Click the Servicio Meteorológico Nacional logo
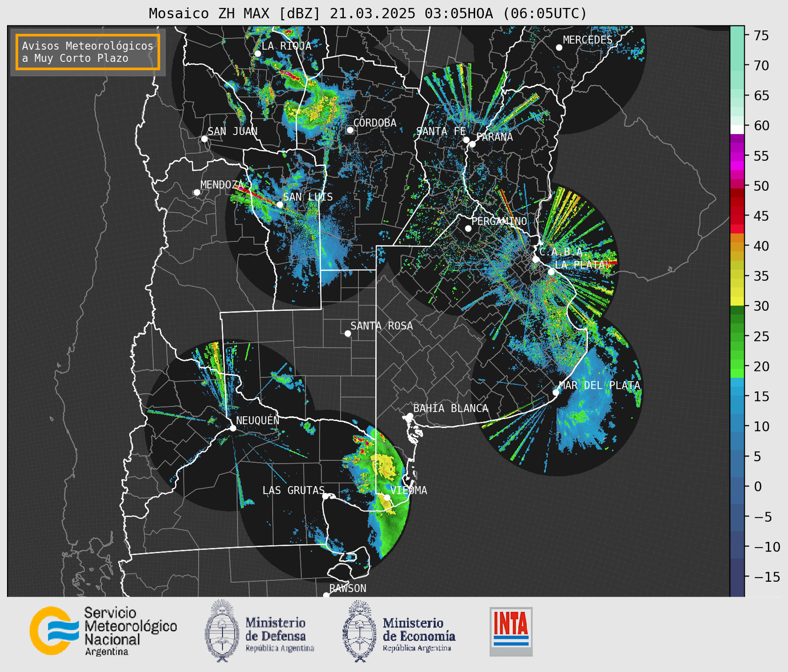788x672 pixels. [103, 631]
